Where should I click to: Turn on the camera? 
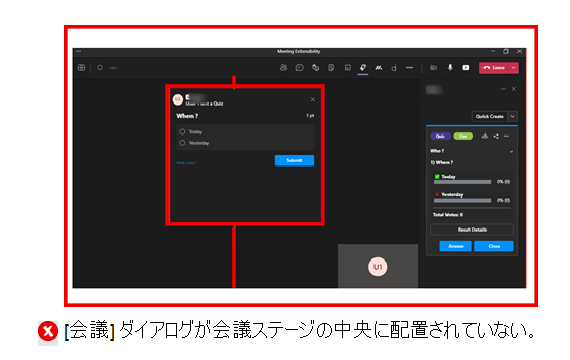click(x=434, y=68)
